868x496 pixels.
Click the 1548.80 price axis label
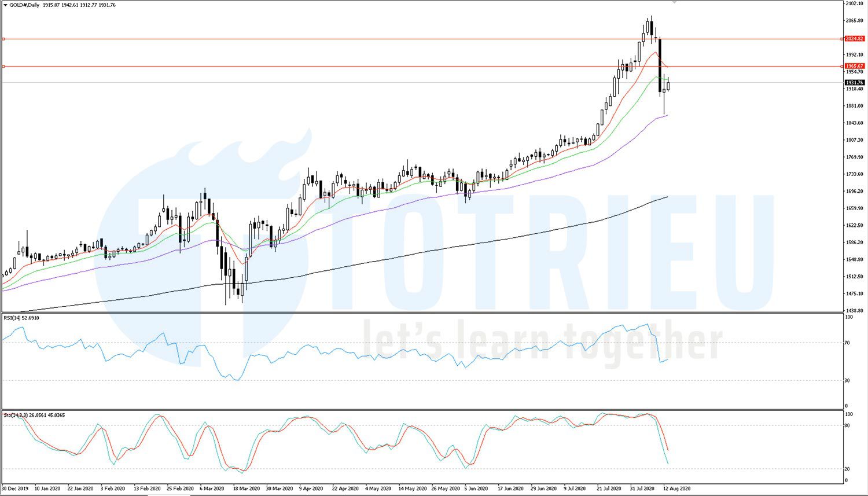point(854,260)
